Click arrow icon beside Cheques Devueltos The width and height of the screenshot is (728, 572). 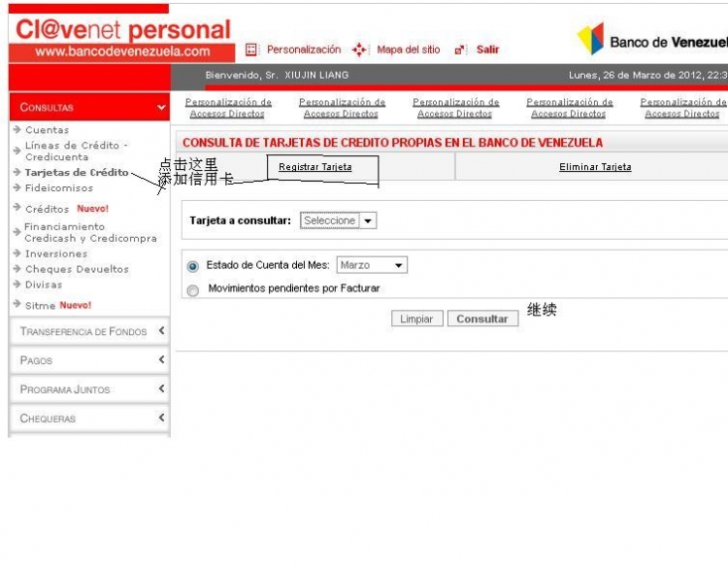click(x=17, y=269)
